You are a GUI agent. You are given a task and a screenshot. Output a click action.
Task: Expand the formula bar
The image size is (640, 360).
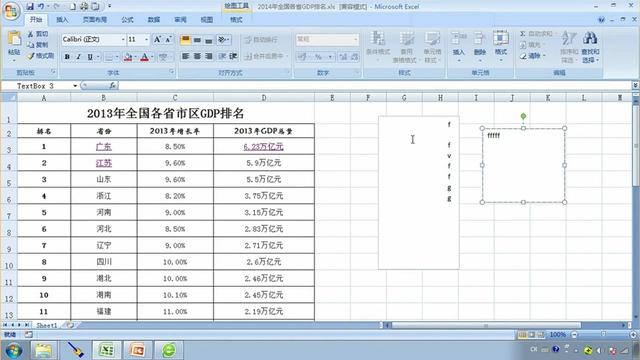[635, 85]
